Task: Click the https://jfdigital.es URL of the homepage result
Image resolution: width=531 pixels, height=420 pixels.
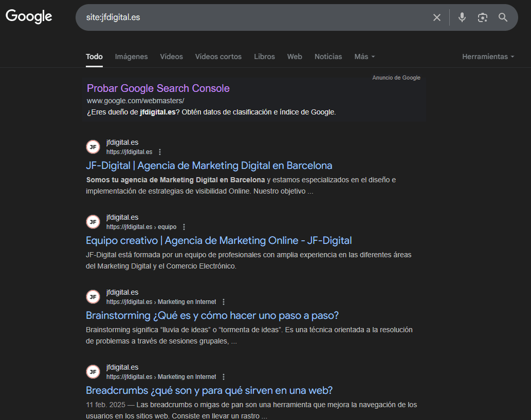Action: click(130, 152)
